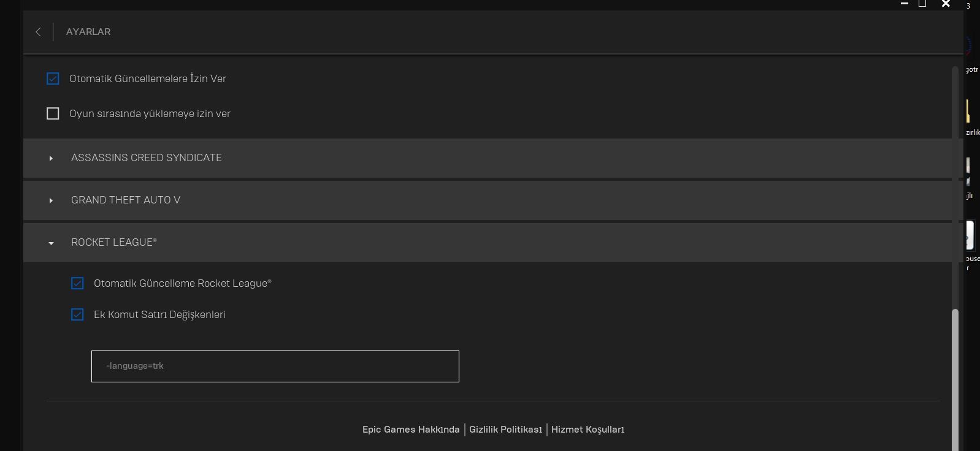The width and height of the screenshot is (980, 451).
Task: Click the Oyun sırasında yüklemeye izin ver label
Action: (x=150, y=113)
